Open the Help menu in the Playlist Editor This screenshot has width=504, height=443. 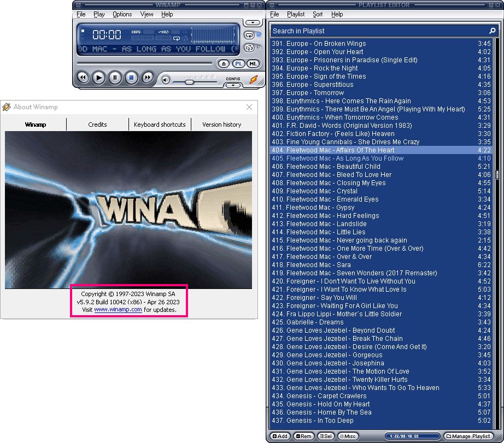(337, 14)
